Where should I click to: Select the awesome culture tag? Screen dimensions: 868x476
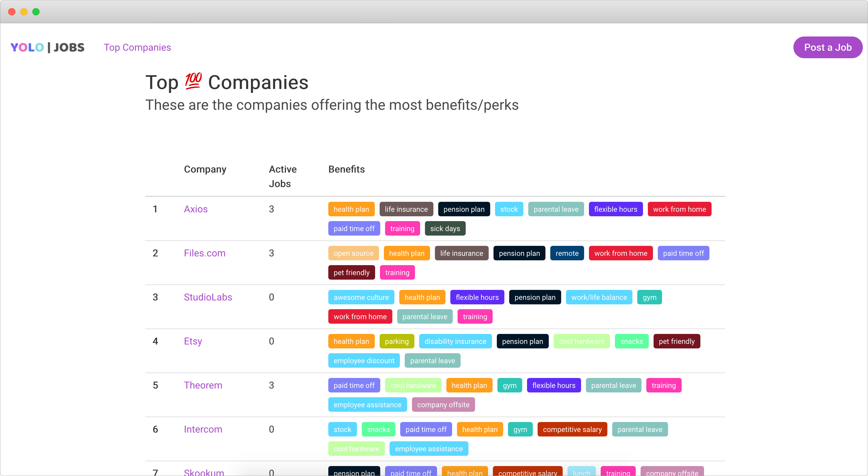pyautogui.click(x=361, y=298)
